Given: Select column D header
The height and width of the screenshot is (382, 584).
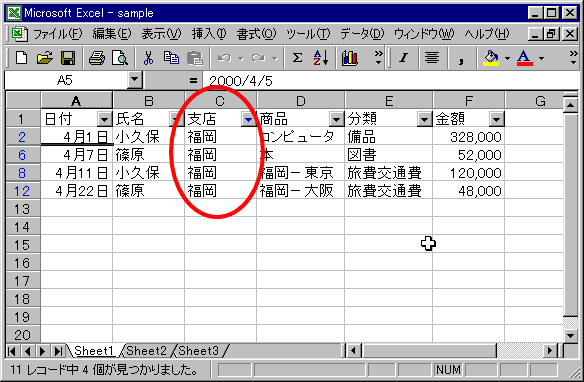Looking at the screenshot, I should click(301, 101).
